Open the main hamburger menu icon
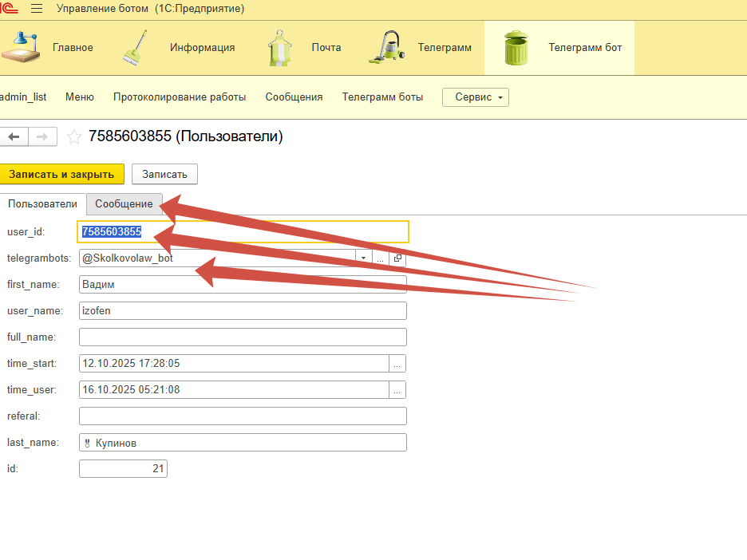 point(37,9)
